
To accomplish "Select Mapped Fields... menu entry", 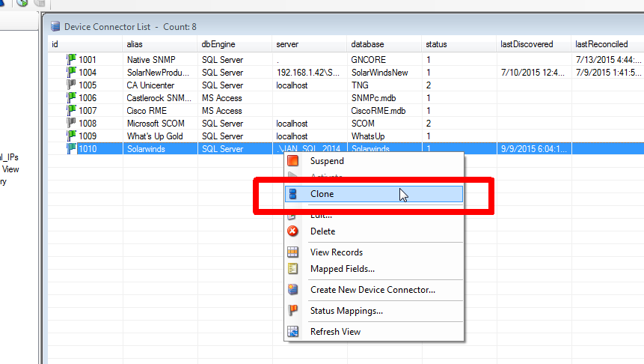I will click(x=342, y=269).
